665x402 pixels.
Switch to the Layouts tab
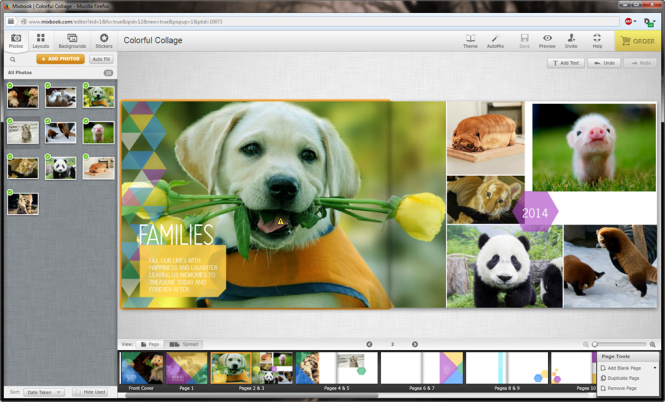pos(41,41)
